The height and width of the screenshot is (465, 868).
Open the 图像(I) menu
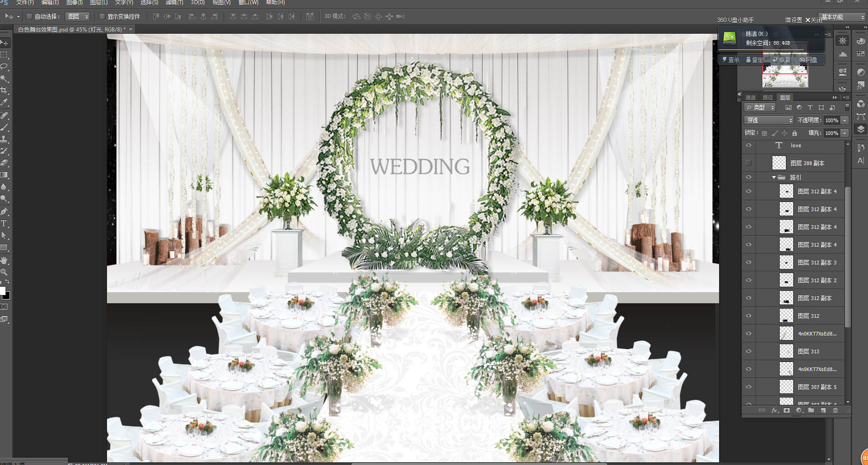tap(75, 3)
